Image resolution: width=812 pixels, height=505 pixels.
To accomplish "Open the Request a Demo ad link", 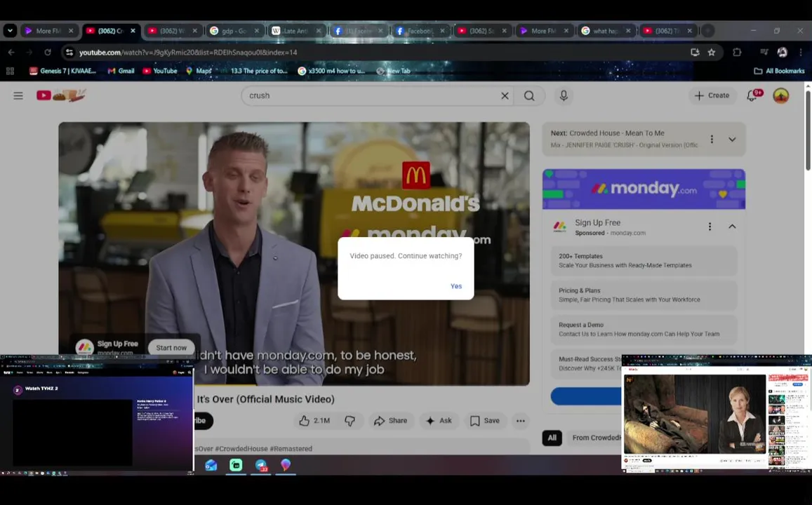I will (x=644, y=330).
